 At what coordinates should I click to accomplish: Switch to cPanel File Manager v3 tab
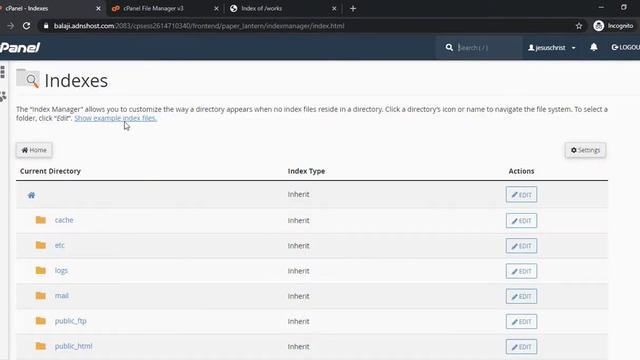click(x=165, y=8)
